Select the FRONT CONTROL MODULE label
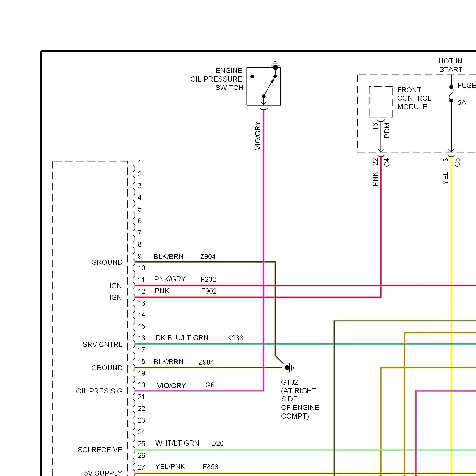 tap(414, 98)
